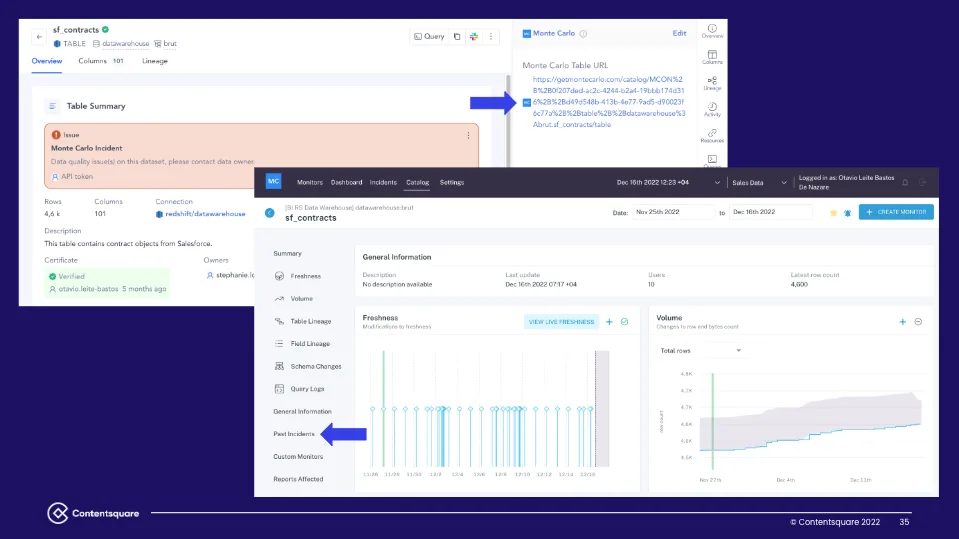Image resolution: width=959 pixels, height=539 pixels.
Task: Click the Table Summary section icon
Action: coord(53,106)
